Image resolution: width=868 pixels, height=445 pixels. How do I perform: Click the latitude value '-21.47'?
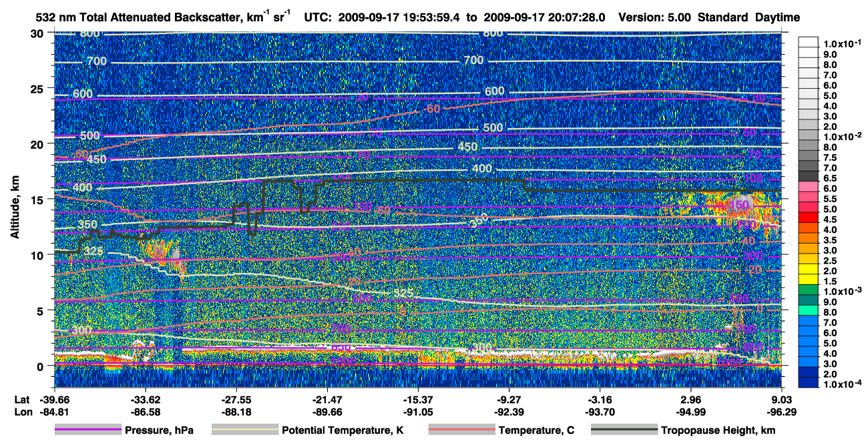point(327,400)
